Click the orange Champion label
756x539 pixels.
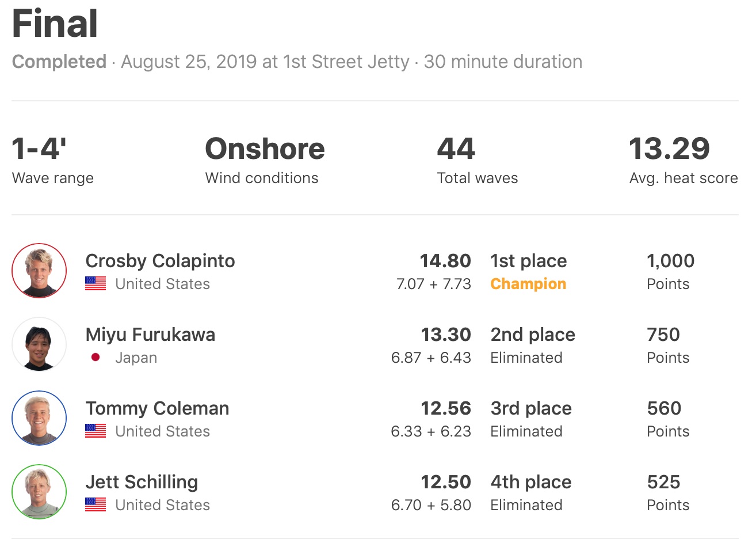click(x=528, y=284)
